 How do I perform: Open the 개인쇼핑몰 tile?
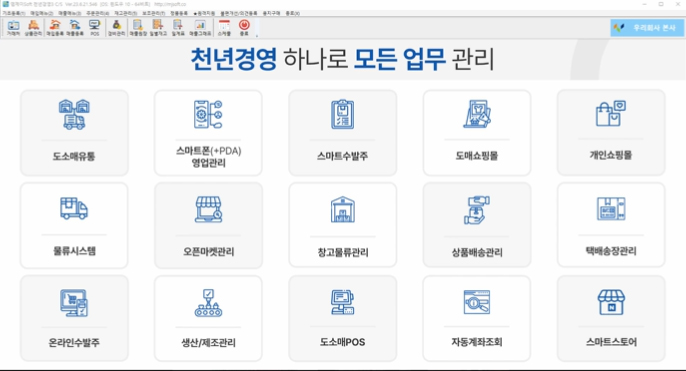pos(611,133)
